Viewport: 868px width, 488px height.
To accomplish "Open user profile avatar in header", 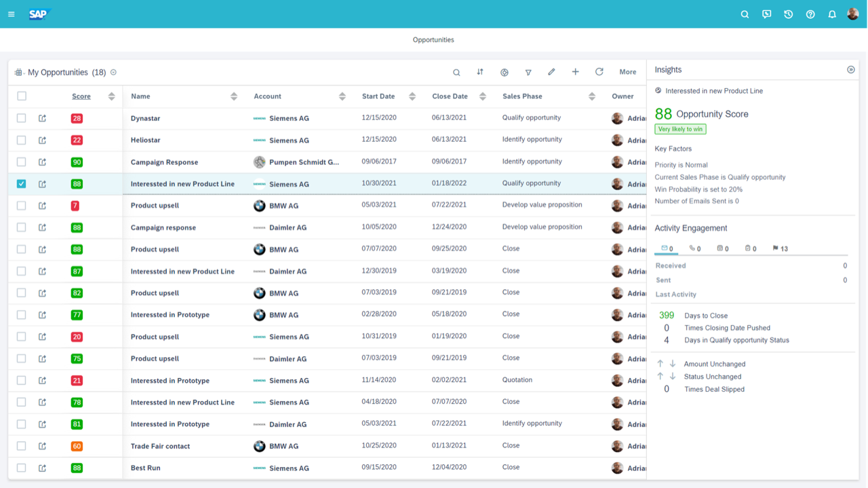I will pyautogui.click(x=853, y=14).
